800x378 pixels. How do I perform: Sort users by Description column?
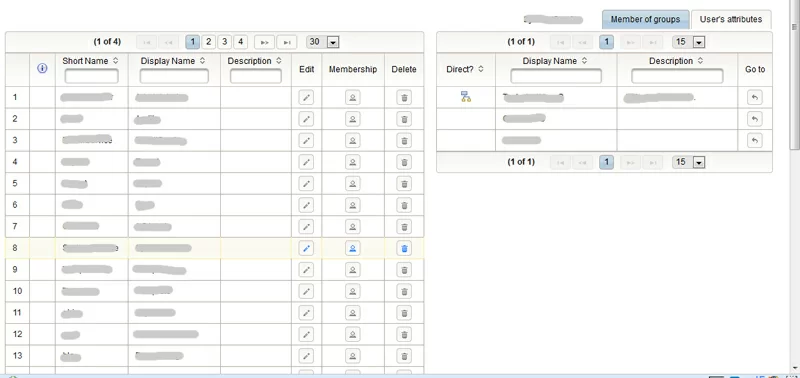[279, 61]
